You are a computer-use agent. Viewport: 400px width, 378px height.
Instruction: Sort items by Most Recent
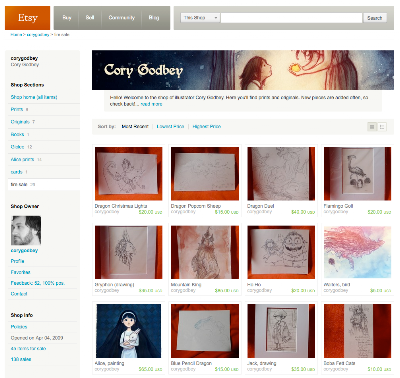[135, 127]
